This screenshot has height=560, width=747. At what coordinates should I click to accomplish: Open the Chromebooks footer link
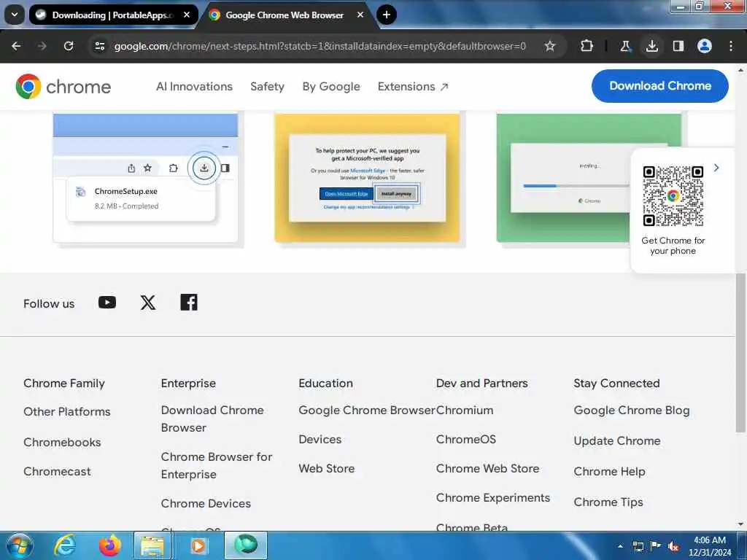(x=62, y=442)
